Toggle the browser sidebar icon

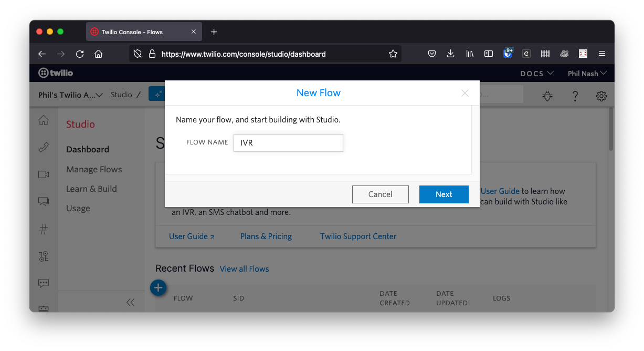pos(489,54)
